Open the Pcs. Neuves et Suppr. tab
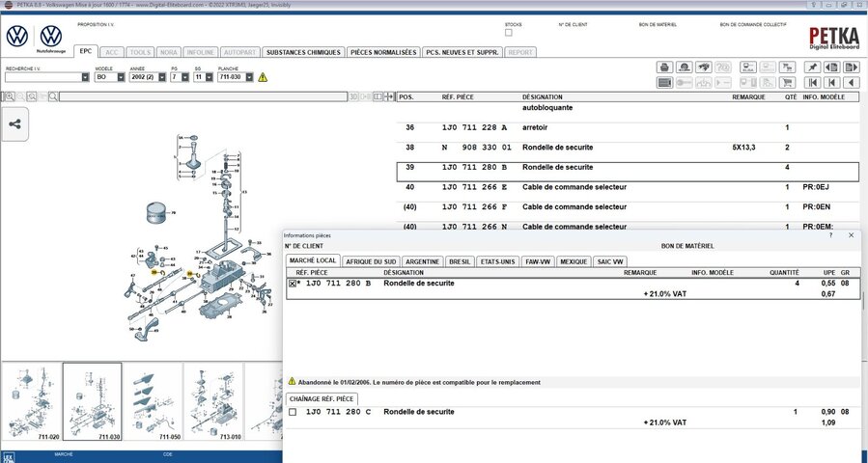 pyautogui.click(x=462, y=52)
